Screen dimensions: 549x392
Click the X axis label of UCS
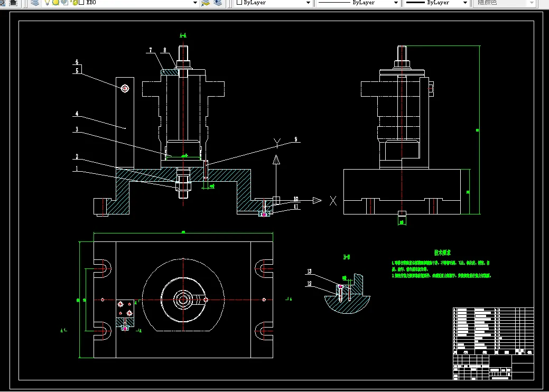click(x=333, y=201)
